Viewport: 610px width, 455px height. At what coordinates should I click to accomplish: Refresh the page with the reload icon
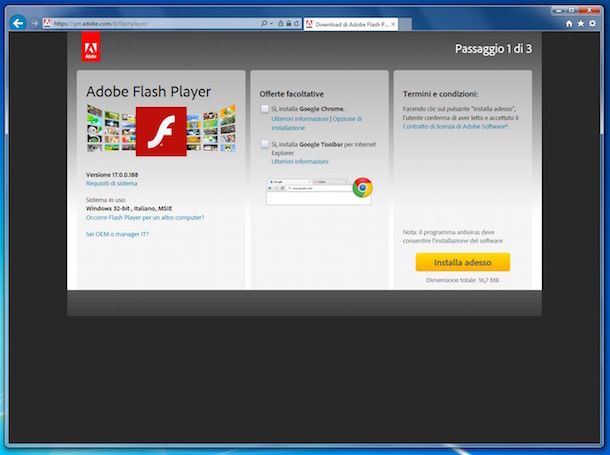click(x=296, y=24)
